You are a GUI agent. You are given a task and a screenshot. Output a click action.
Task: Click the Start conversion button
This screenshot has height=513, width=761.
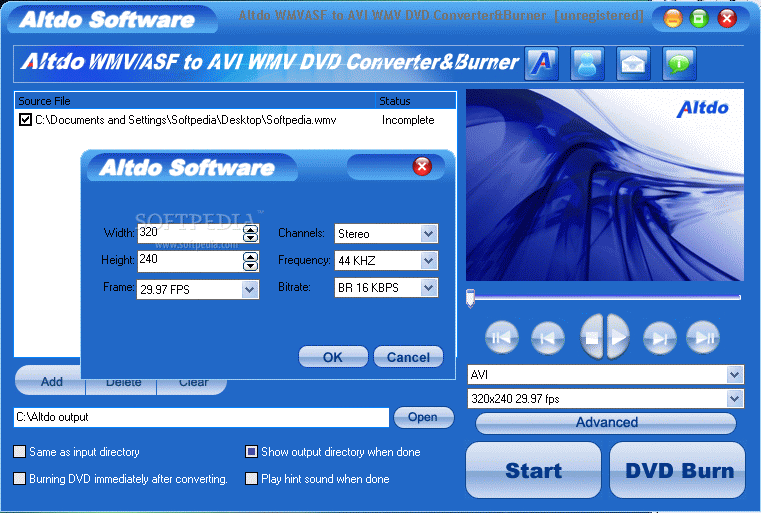533,470
